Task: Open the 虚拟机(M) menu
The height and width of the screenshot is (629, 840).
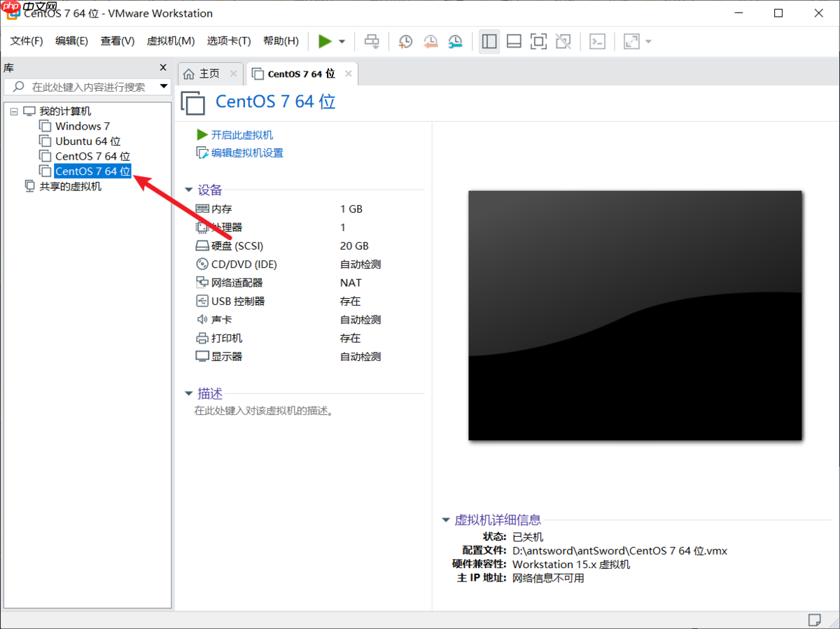Action: [170, 41]
